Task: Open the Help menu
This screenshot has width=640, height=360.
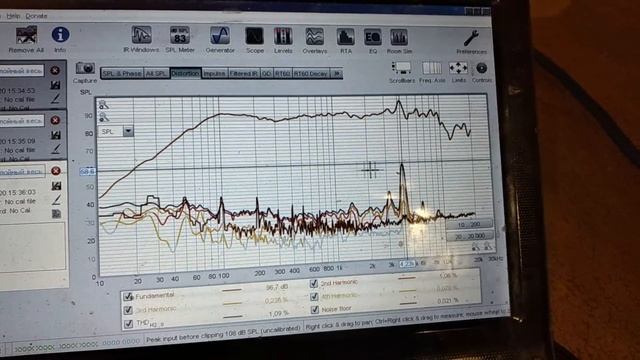Action: click(13, 16)
